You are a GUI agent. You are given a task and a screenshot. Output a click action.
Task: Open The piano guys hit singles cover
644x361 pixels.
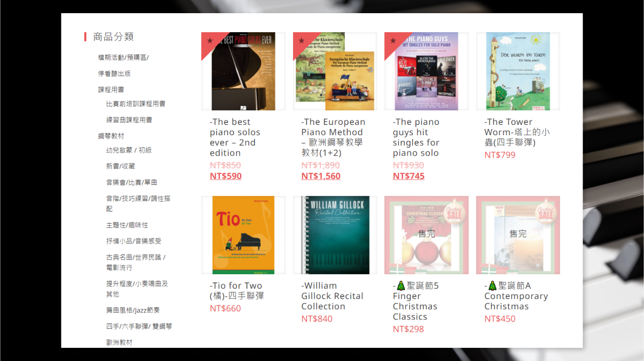(x=427, y=71)
